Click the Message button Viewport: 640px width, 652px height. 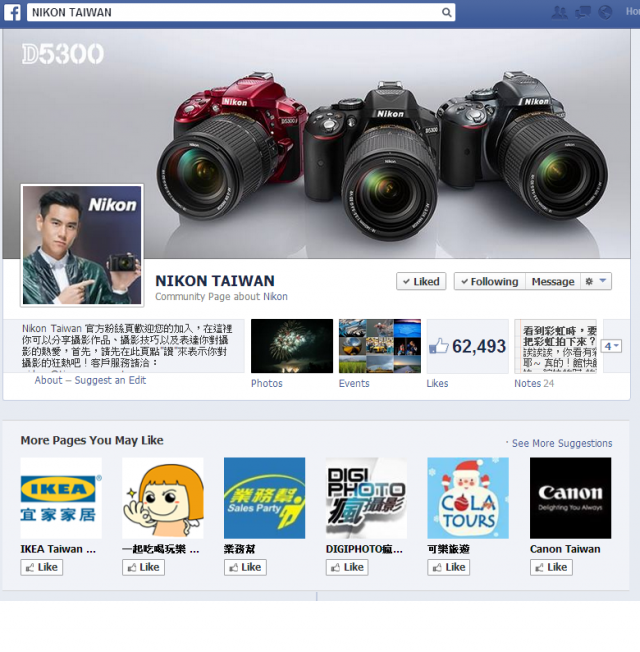click(x=553, y=282)
